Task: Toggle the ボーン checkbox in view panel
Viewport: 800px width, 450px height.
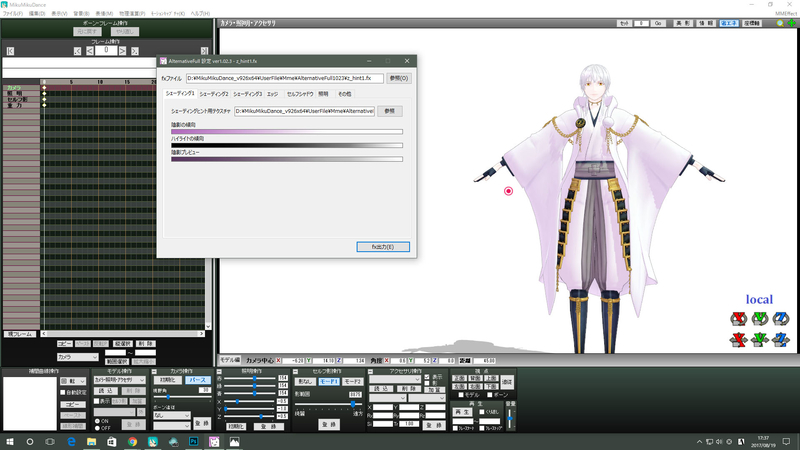Action: [489, 395]
